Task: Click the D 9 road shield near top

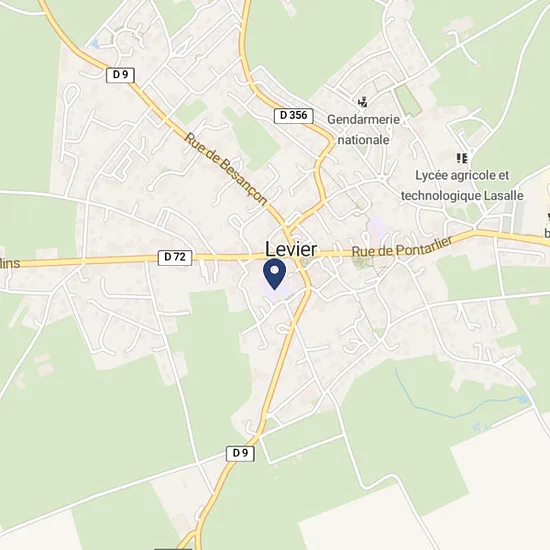Action: pyautogui.click(x=120, y=75)
